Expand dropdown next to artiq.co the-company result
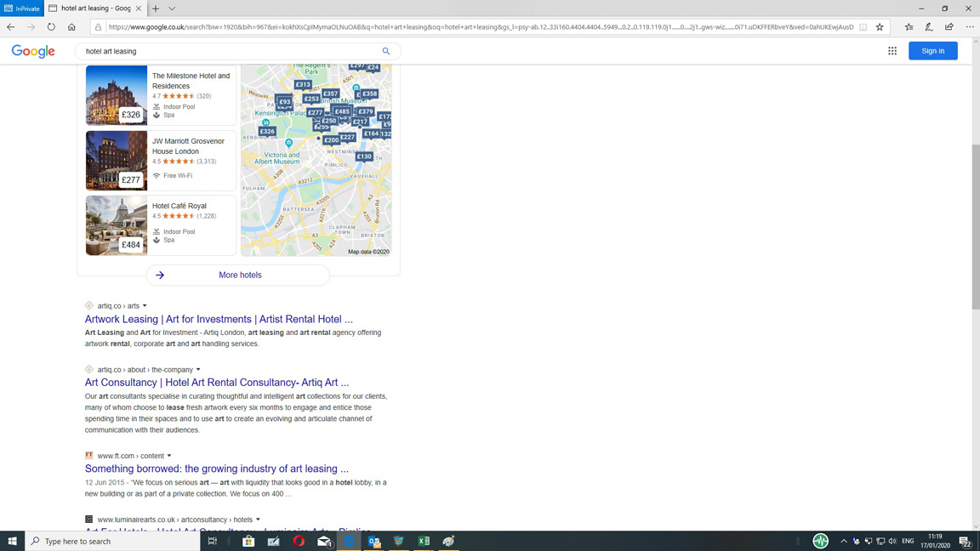Viewport: 980px width, 551px height. (x=198, y=370)
